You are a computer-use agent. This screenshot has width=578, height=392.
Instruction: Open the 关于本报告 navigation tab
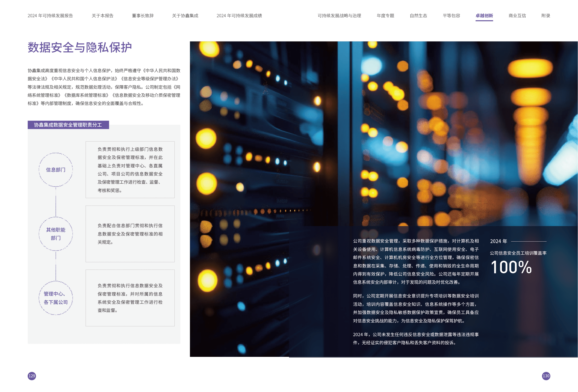click(x=102, y=16)
